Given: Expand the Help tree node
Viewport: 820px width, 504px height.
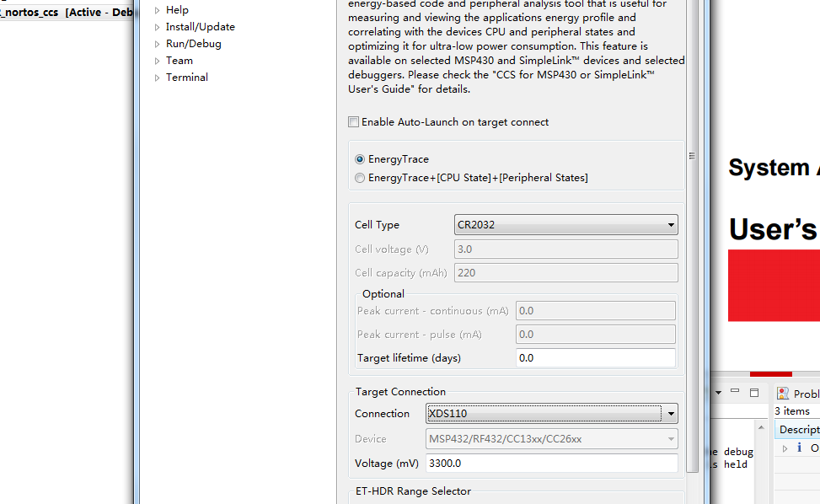Looking at the screenshot, I should click(x=157, y=10).
